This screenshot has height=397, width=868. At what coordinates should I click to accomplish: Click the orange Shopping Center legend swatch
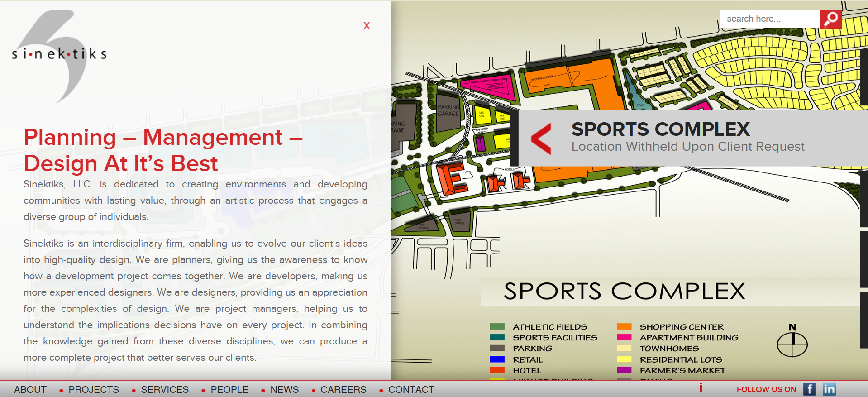(x=624, y=326)
